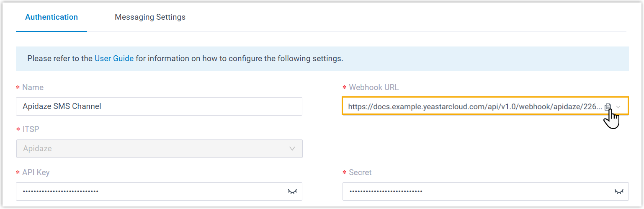The height and width of the screenshot is (209, 644).
Task: Select the Authentication tab
Action: pyautogui.click(x=52, y=17)
